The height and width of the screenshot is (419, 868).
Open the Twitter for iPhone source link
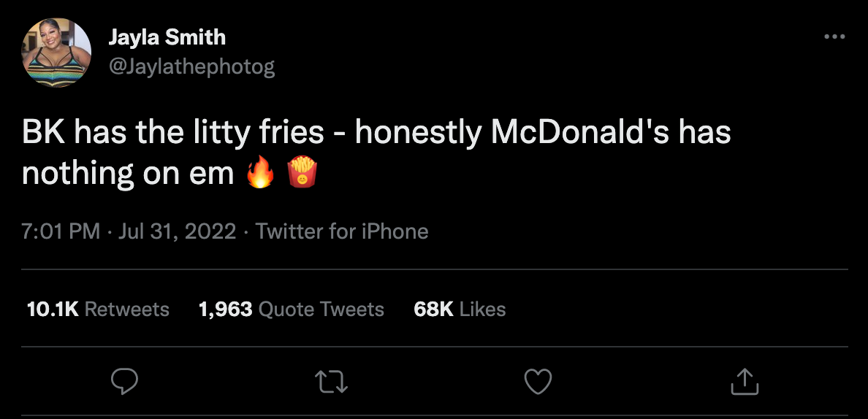coord(342,232)
